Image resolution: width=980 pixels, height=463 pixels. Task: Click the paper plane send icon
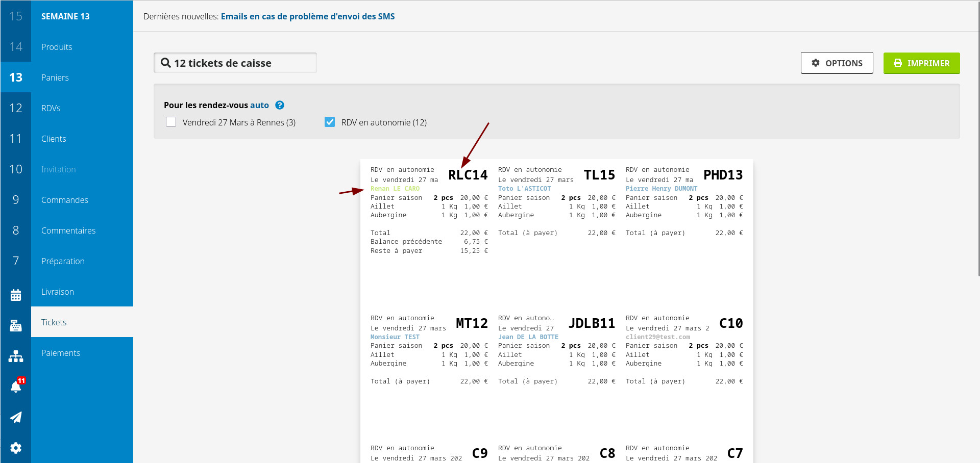(x=16, y=417)
